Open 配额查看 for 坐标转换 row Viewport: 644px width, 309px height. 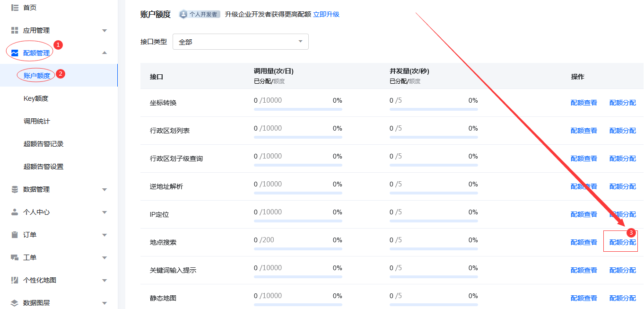pyautogui.click(x=583, y=103)
